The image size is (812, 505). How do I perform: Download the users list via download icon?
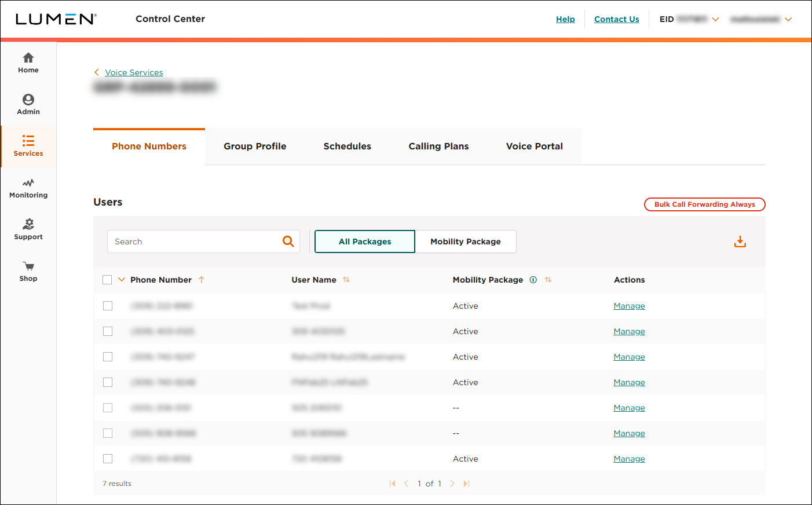click(740, 241)
